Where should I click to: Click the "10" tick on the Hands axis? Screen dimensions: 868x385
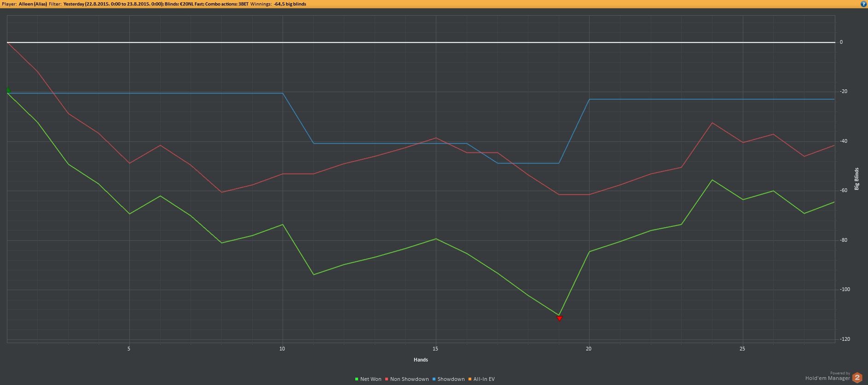[x=282, y=349]
